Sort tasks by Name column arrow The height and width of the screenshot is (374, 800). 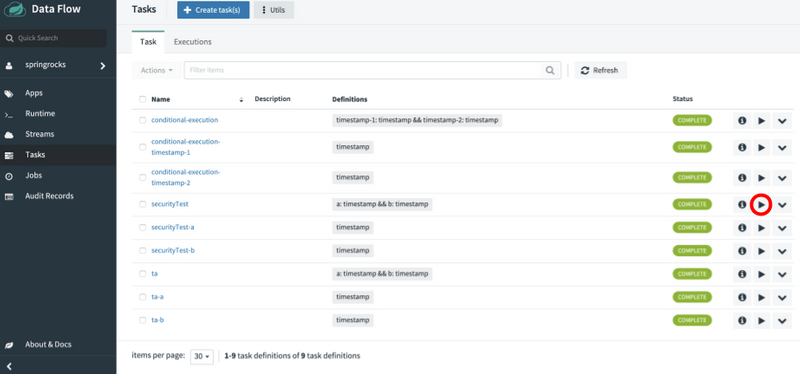tap(241, 100)
